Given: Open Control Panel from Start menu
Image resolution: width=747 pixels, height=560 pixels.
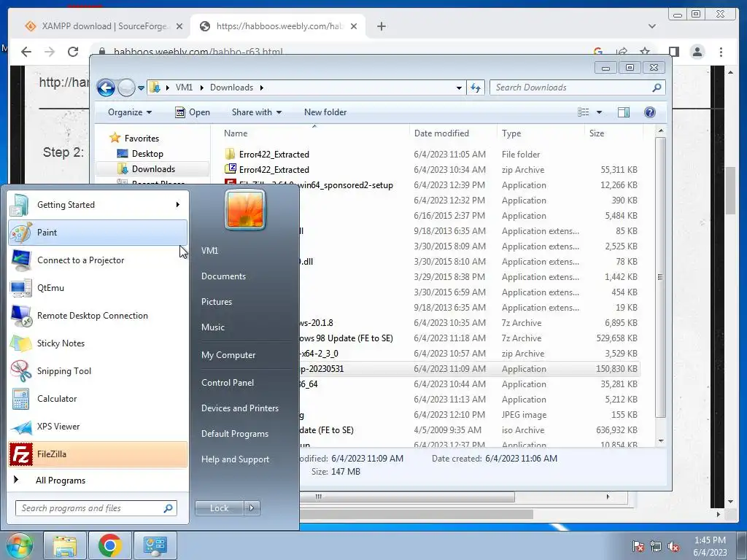Looking at the screenshot, I should click(228, 383).
